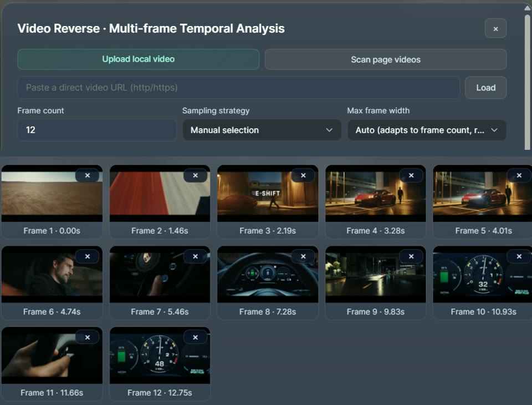Select the Frame 11 hand thumbnail

point(52,355)
